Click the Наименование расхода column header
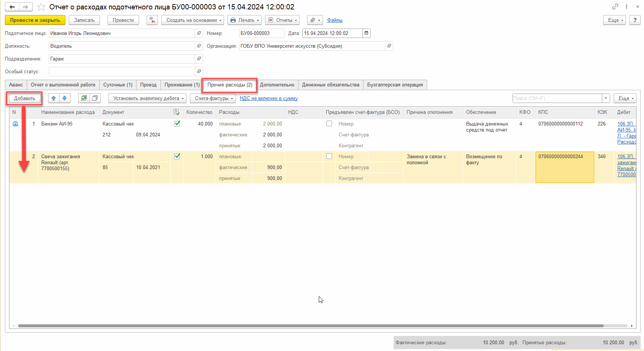 point(68,112)
